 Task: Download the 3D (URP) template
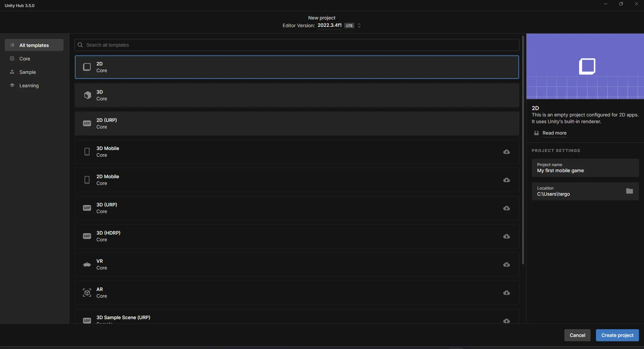click(x=507, y=208)
